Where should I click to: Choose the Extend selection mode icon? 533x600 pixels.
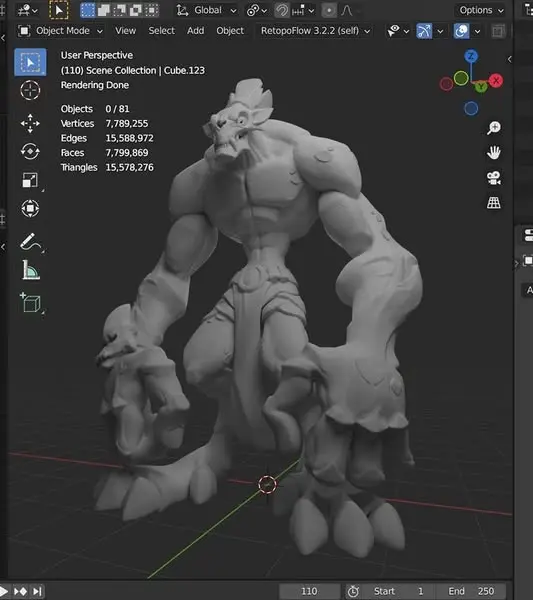coord(104,10)
